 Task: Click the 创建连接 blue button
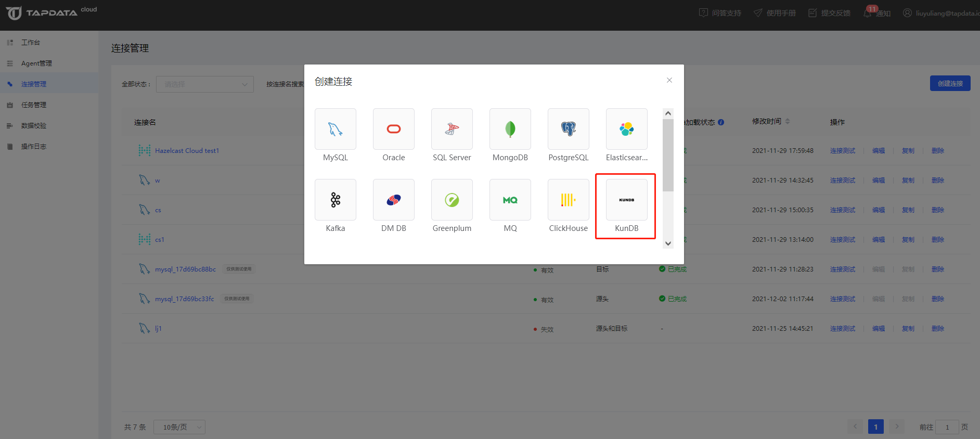(950, 83)
